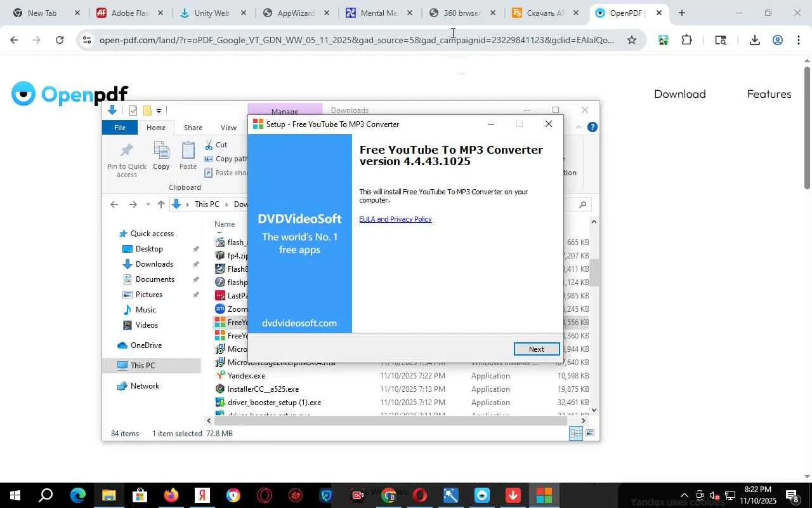Sort files by the Name column header

coord(225,224)
